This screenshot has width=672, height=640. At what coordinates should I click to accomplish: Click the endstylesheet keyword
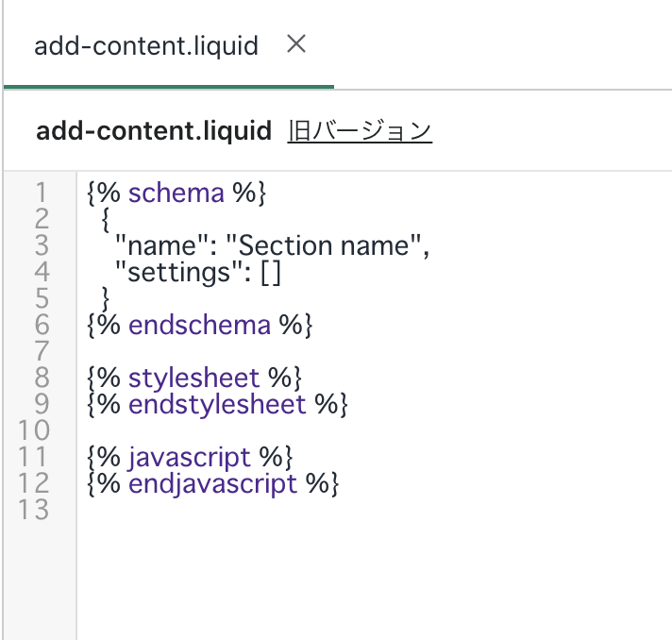click(217, 405)
